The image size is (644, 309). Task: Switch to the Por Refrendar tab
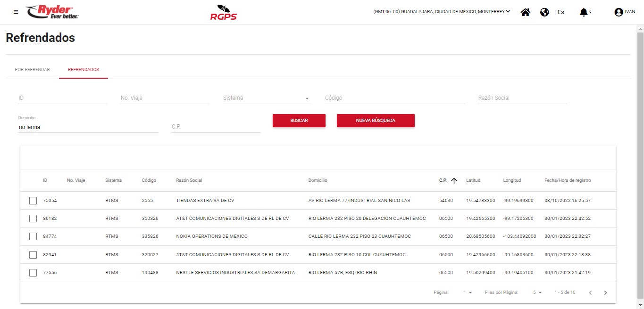(x=32, y=70)
